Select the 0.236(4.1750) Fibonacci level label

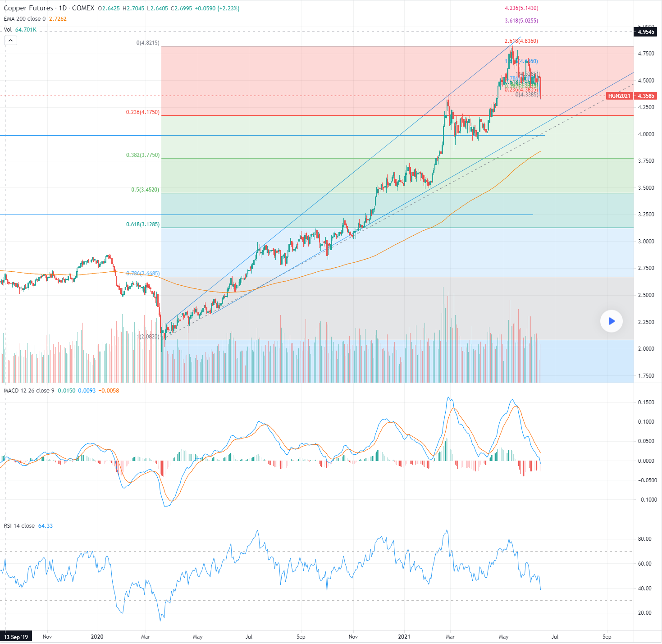(x=142, y=112)
